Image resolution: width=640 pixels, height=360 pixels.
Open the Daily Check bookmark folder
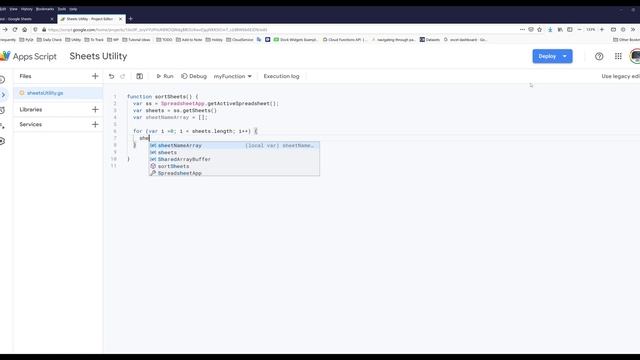[x=49, y=40]
